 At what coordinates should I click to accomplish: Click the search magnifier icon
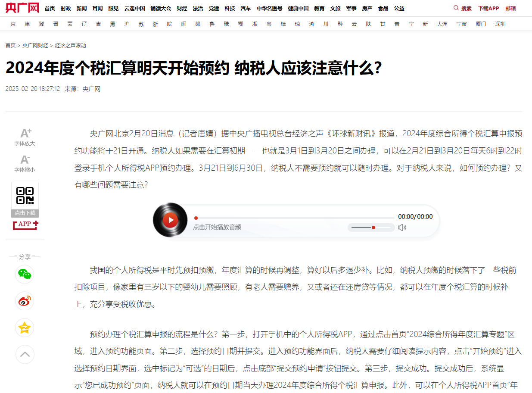coord(456,8)
